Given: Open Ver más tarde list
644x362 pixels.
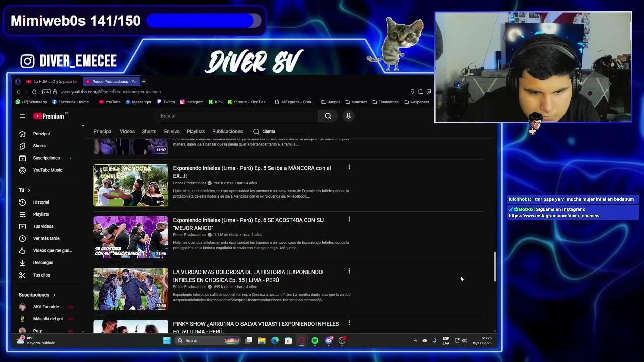Looking at the screenshot, I should 45,238.
